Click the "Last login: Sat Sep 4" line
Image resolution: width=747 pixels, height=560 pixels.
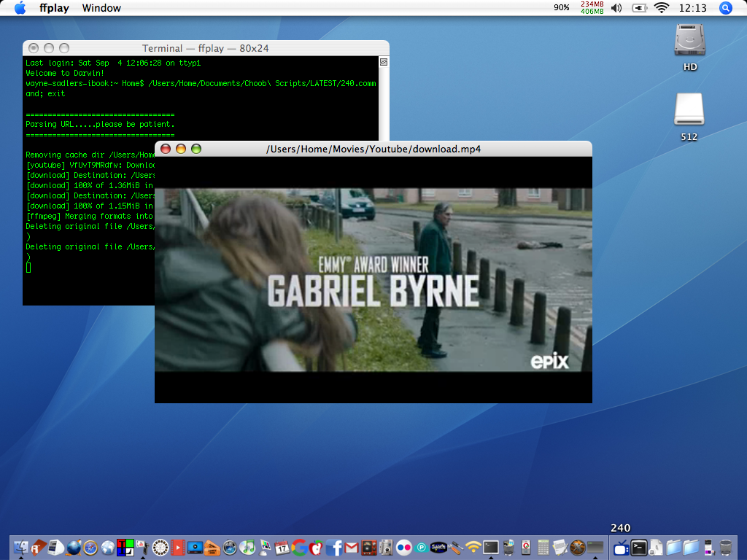(x=113, y=63)
